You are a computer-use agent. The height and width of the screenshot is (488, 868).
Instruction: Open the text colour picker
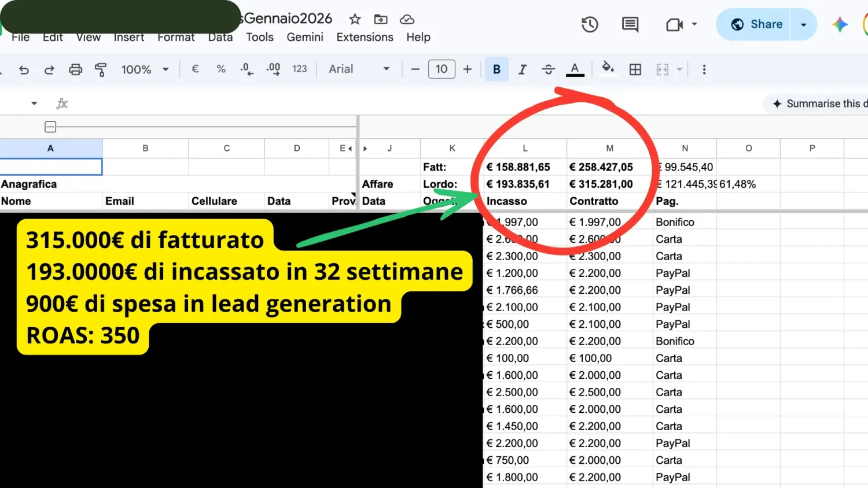point(575,69)
